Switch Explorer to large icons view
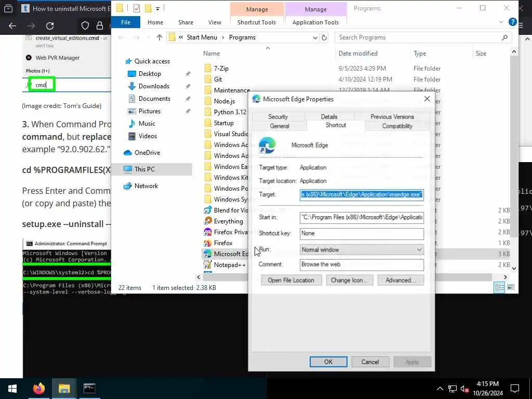This screenshot has width=532, height=399. click(x=511, y=287)
